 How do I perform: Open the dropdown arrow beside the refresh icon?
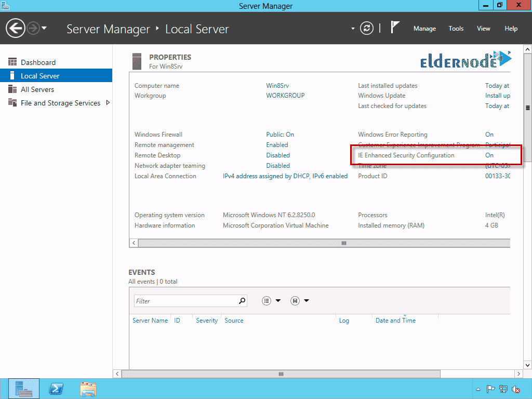(353, 29)
